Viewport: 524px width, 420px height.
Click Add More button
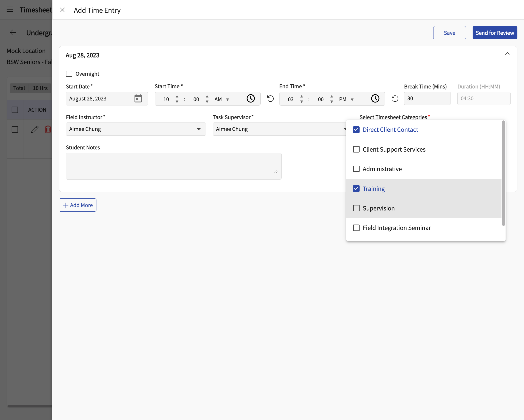tap(78, 205)
